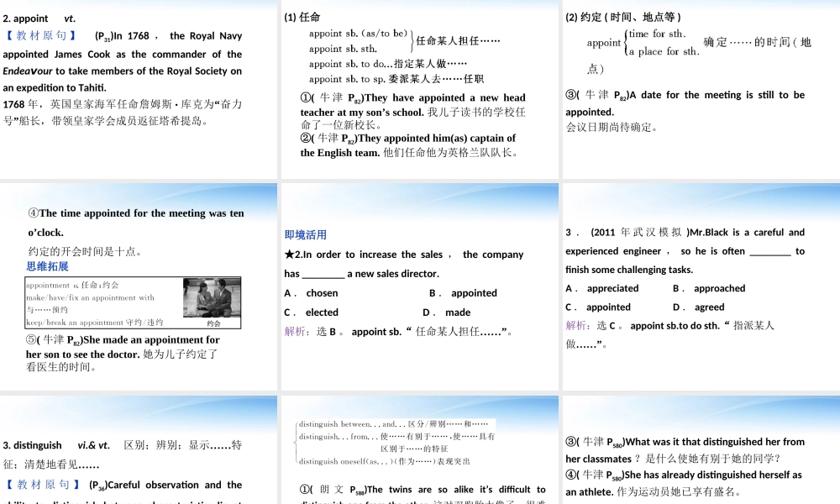Click the 解析 line '选 C。appoint sb. to do sth.'
840x504 pixels.
tap(669, 335)
